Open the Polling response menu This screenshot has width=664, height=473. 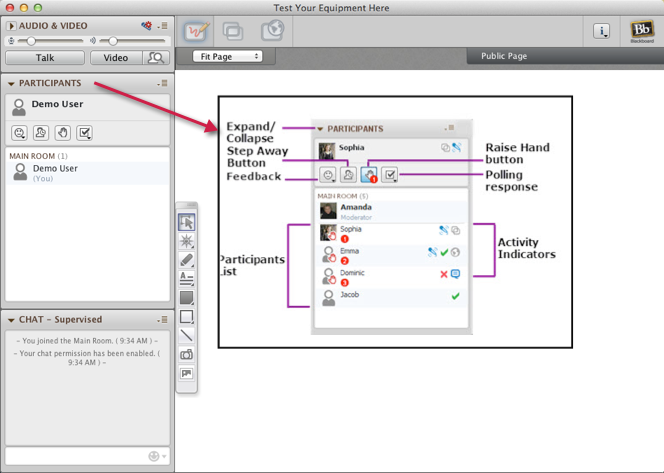(x=85, y=133)
